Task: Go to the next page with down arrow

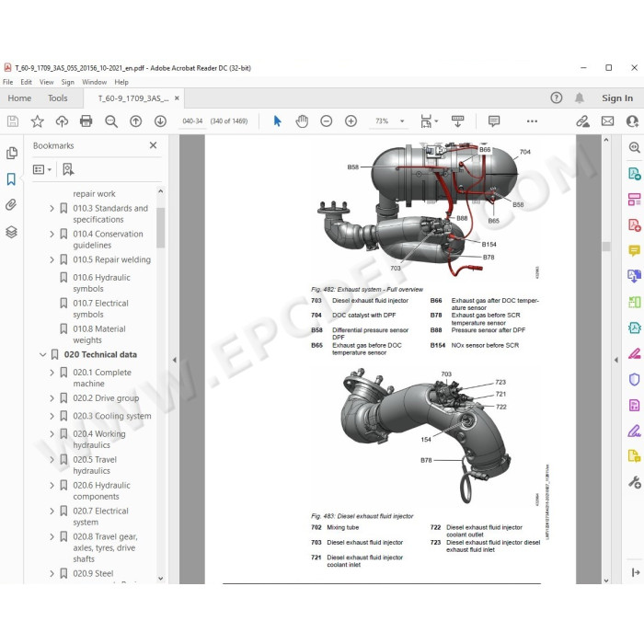Action: (x=160, y=121)
